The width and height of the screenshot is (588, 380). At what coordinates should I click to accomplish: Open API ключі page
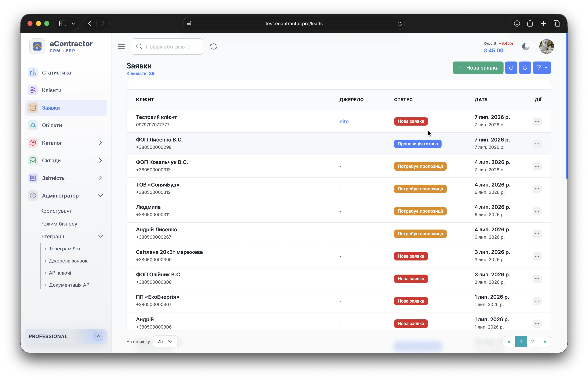click(x=60, y=273)
